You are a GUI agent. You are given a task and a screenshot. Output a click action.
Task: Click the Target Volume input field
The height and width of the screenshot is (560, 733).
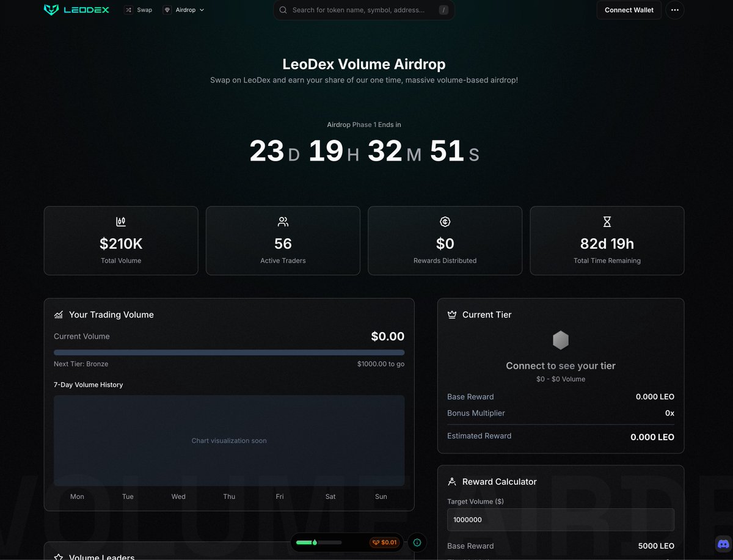[x=561, y=520]
